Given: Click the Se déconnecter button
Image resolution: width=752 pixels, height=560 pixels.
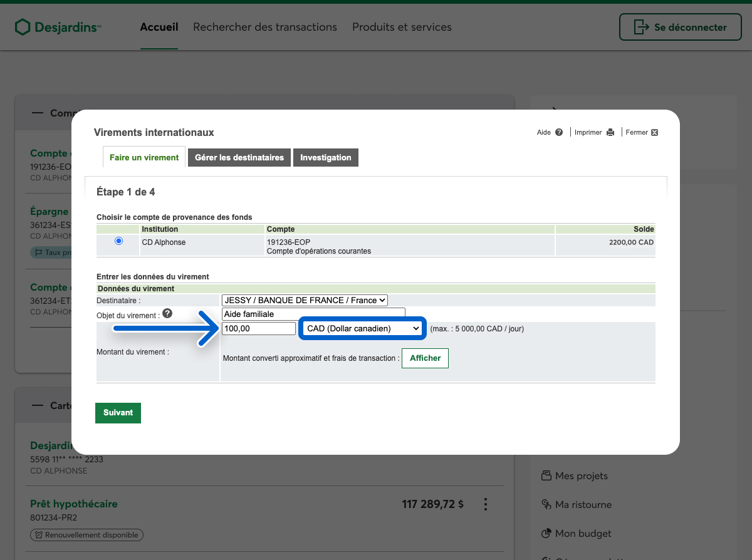Looking at the screenshot, I should click(x=681, y=27).
